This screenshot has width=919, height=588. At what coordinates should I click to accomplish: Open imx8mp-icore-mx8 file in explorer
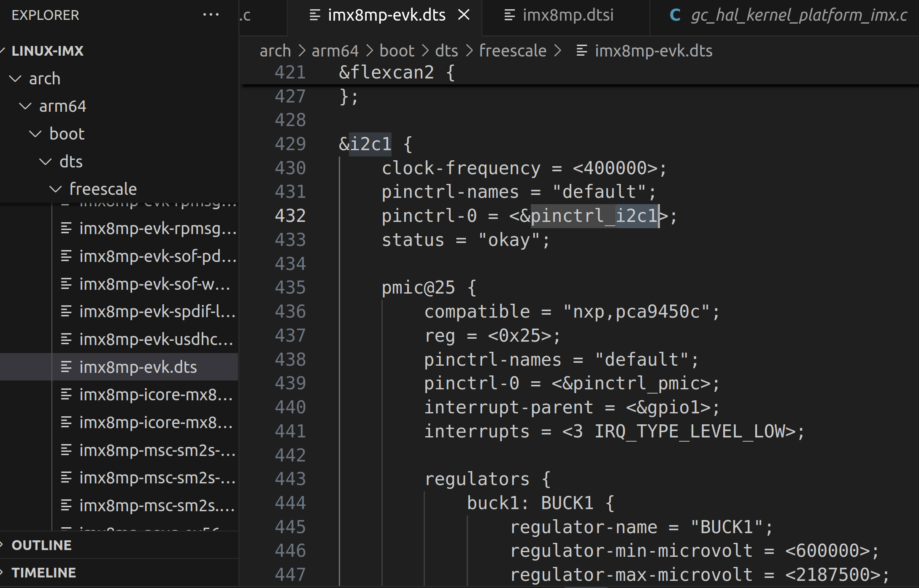click(x=156, y=395)
